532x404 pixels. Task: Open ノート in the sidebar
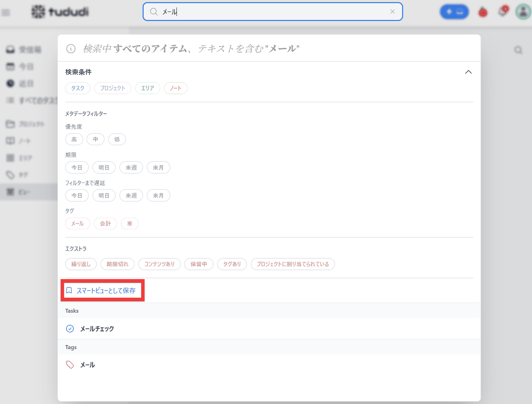click(24, 141)
